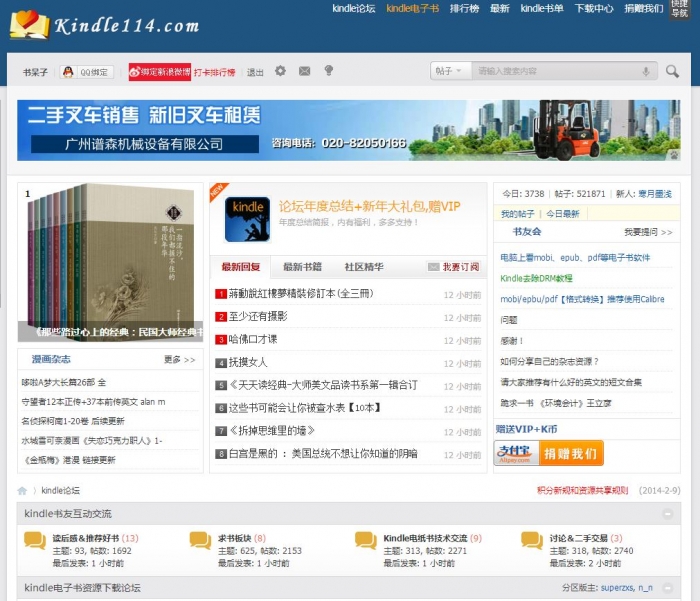Open the 帖子 search type dropdown

pos(451,71)
